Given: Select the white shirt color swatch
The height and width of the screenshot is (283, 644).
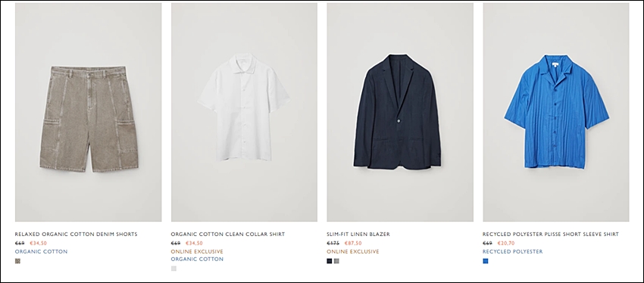Looking at the screenshot, I should (174, 269).
